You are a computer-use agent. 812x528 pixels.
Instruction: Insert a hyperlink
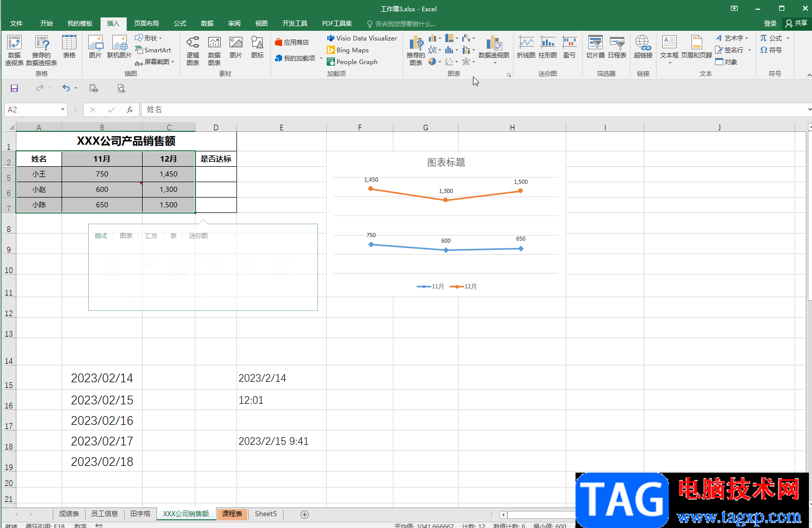coord(643,47)
